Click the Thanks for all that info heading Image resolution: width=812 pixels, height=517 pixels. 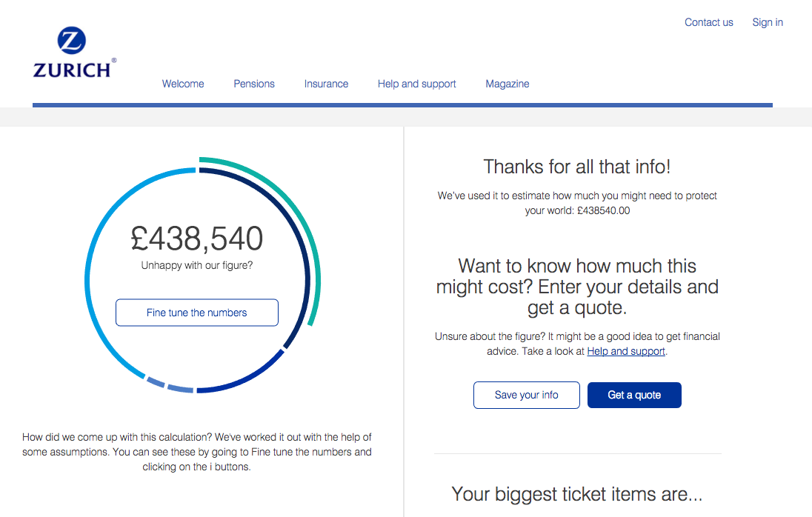[577, 167]
